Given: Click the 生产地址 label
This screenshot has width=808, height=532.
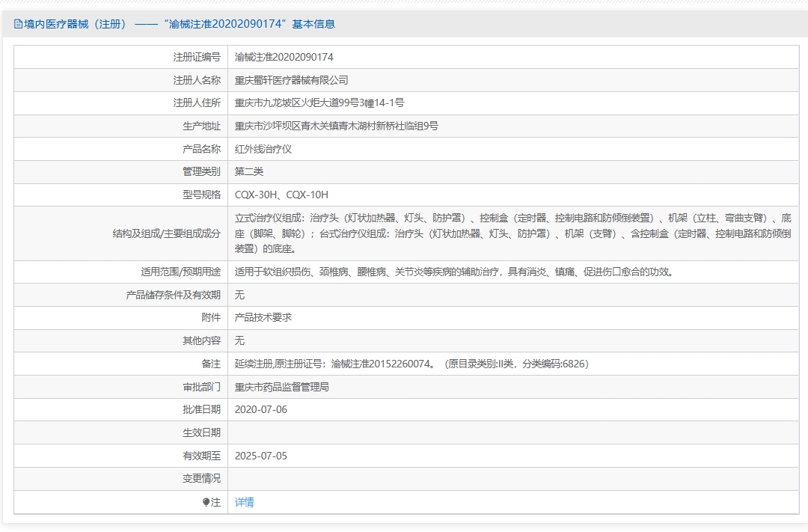Looking at the screenshot, I should pos(201,126).
